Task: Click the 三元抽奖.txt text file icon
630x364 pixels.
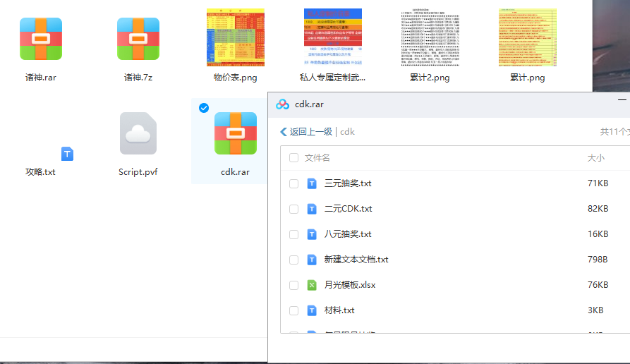Action: click(x=312, y=183)
